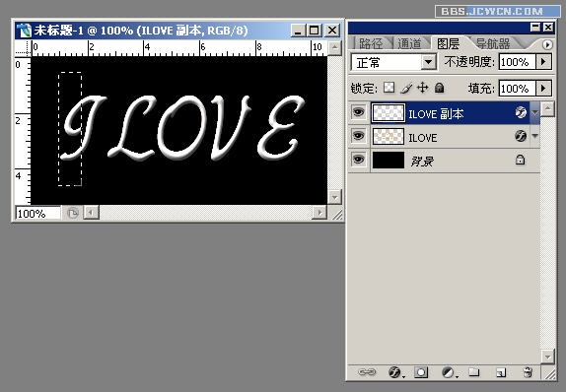Create new fill or adjustment layer
Viewport: 566px width, 392px height.
pyautogui.click(x=449, y=372)
